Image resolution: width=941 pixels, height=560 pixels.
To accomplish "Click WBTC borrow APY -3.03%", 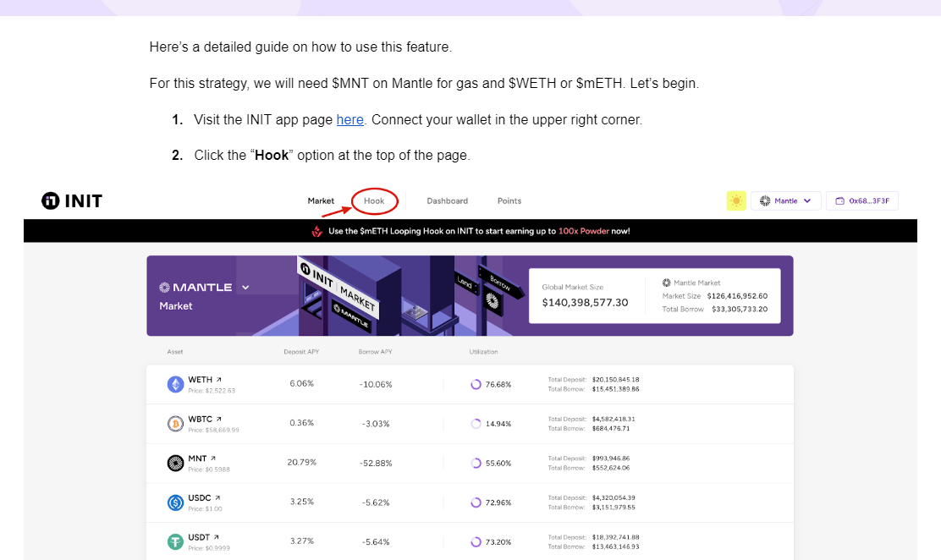I will point(377,424).
